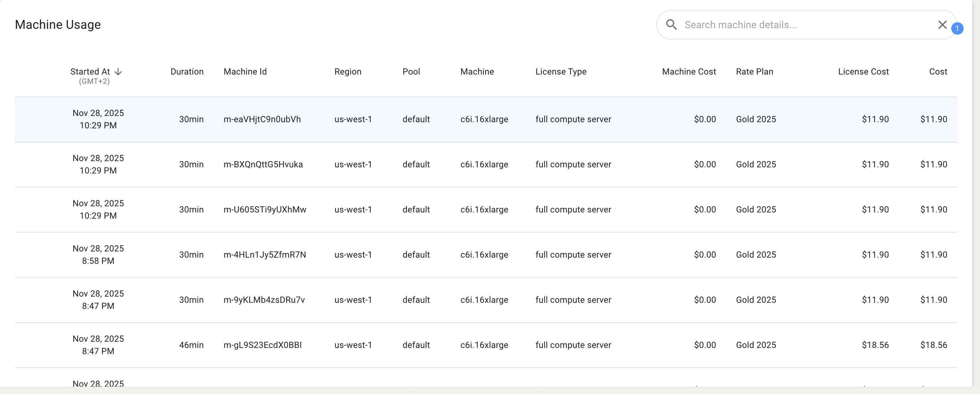980x394 pixels.
Task: Click $0.00 machine cost in m-9yKLMb4zsDRu7v row
Action: (705, 300)
